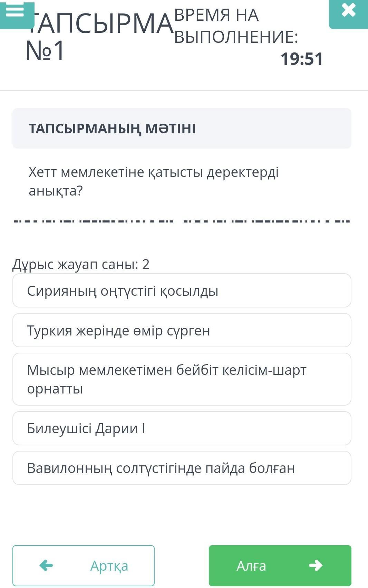Click the '№1' task number
Screen dimensions: 368x588
point(45,50)
